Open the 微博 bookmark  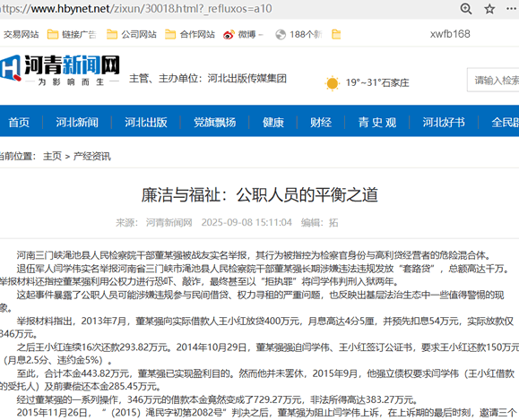(243, 34)
